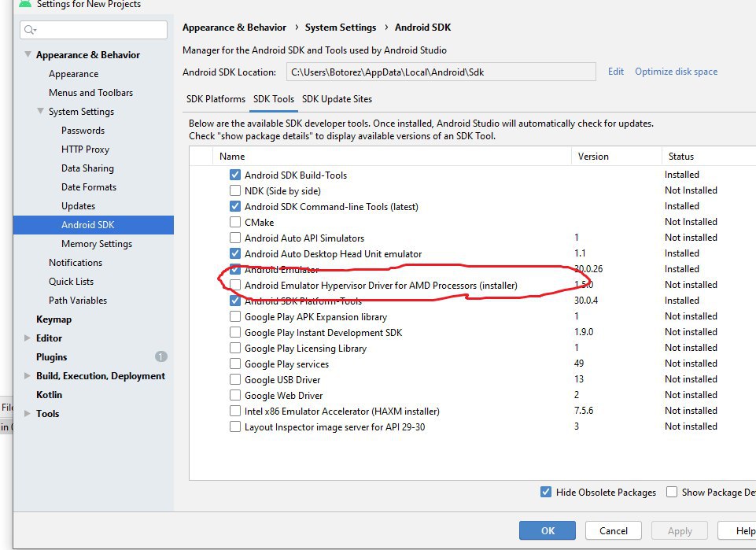
Task: Open Date Formats settings
Action: (89, 186)
